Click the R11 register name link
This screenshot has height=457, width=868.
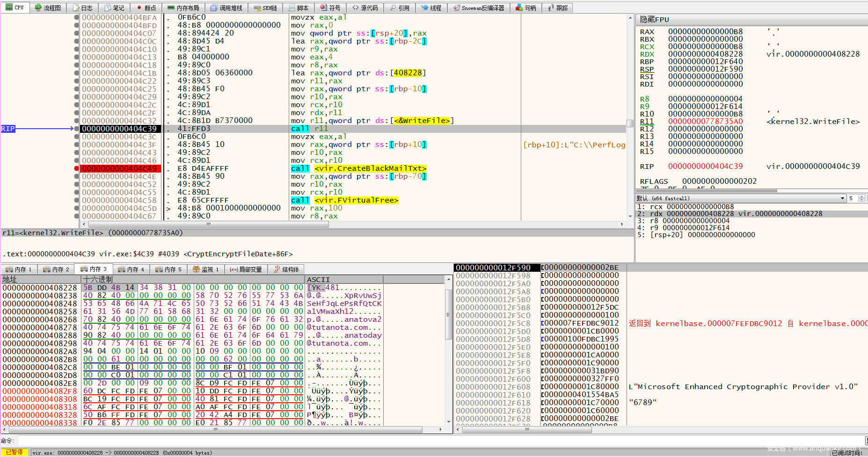647,122
